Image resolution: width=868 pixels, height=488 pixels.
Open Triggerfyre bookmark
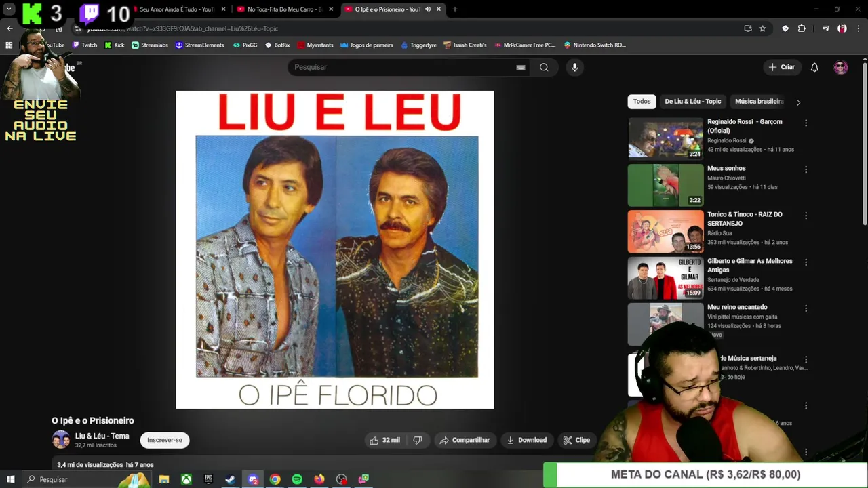tap(418, 45)
